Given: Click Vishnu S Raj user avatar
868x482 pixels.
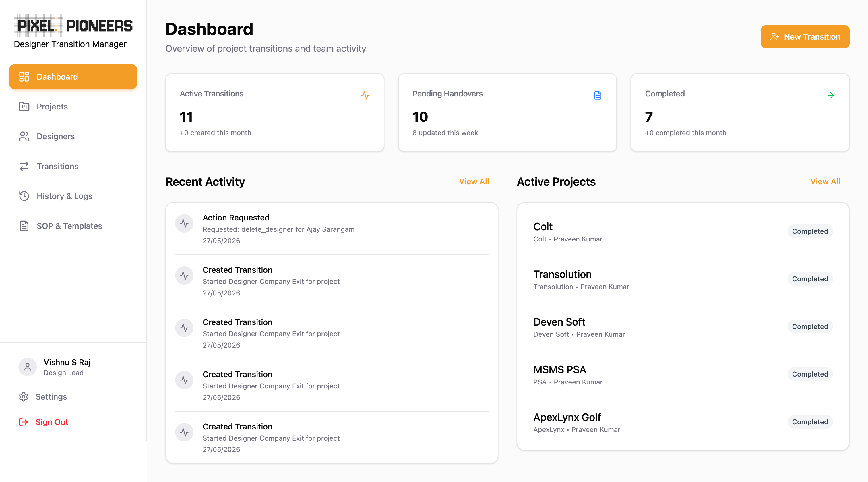Looking at the screenshot, I should 28,367.
